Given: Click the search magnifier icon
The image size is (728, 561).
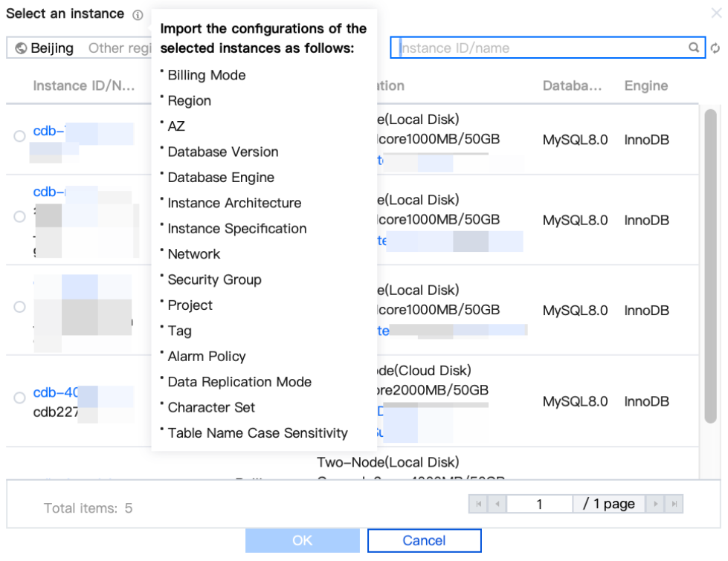Looking at the screenshot, I should (x=694, y=48).
